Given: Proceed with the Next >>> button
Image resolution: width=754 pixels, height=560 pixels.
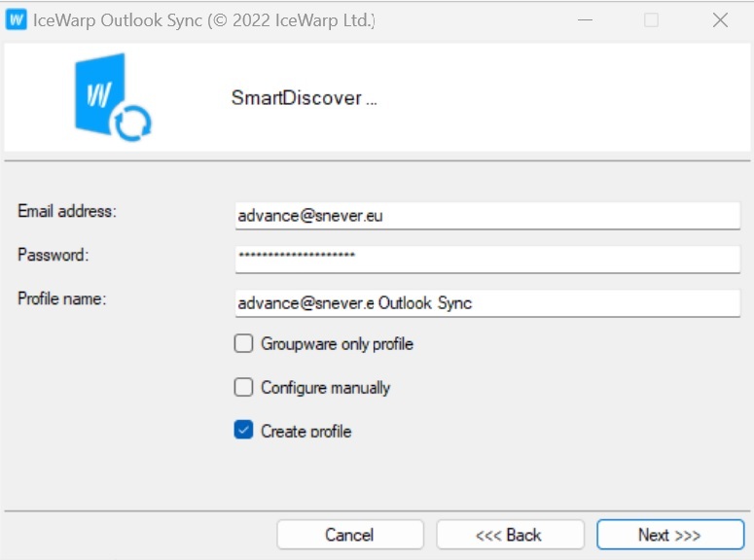Looking at the screenshot, I should point(670,535).
